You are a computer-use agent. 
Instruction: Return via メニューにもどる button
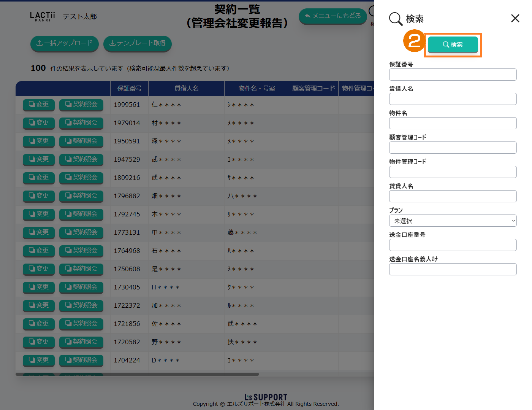click(332, 16)
